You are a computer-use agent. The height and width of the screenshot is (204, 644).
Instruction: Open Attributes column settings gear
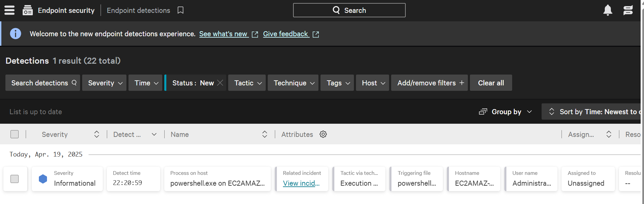(x=323, y=134)
